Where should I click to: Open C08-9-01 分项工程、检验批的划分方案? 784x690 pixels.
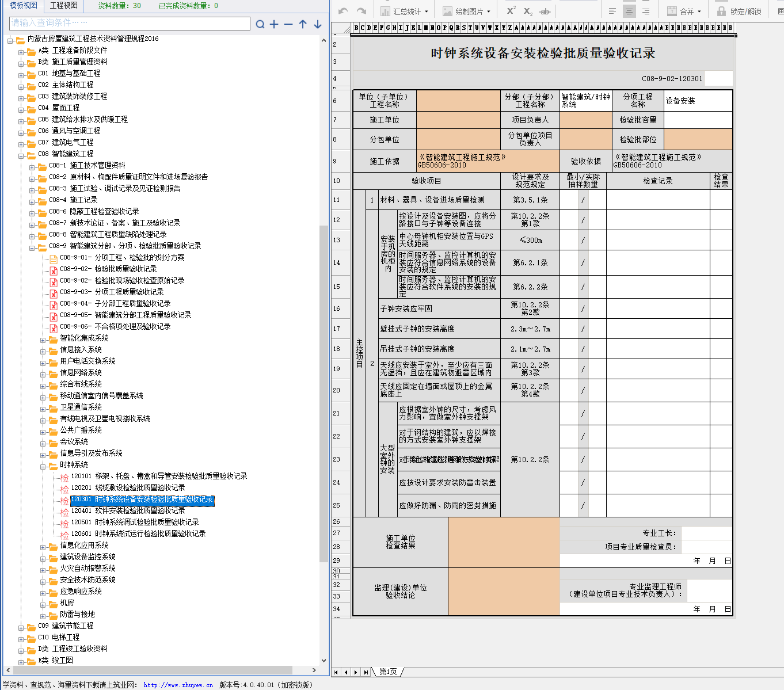(x=122, y=257)
